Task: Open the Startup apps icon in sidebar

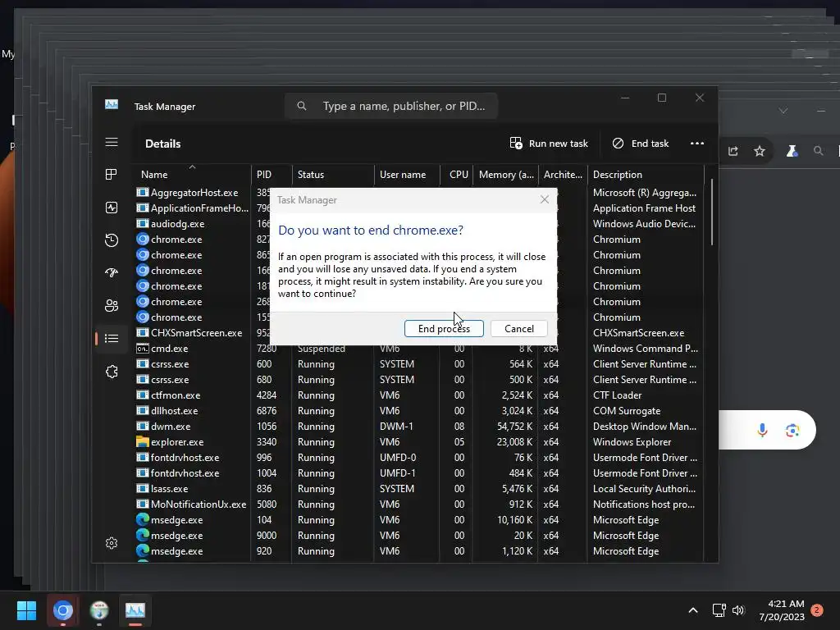Action: [112, 272]
